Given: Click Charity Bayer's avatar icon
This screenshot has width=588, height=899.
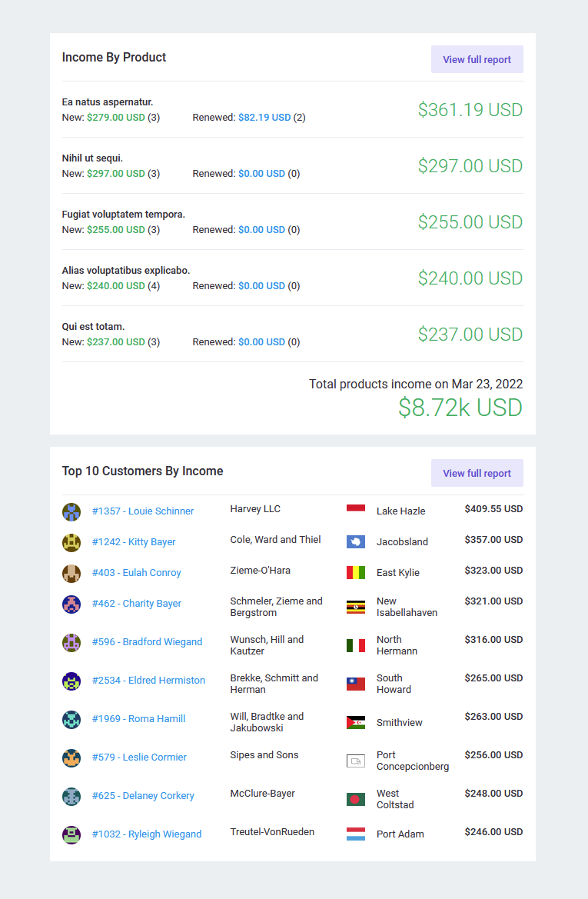Looking at the screenshot, I should click(71, 604).
